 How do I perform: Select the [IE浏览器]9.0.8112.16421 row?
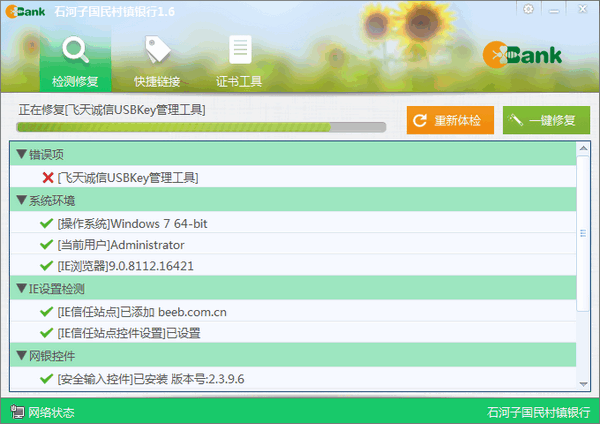(293, 265)
